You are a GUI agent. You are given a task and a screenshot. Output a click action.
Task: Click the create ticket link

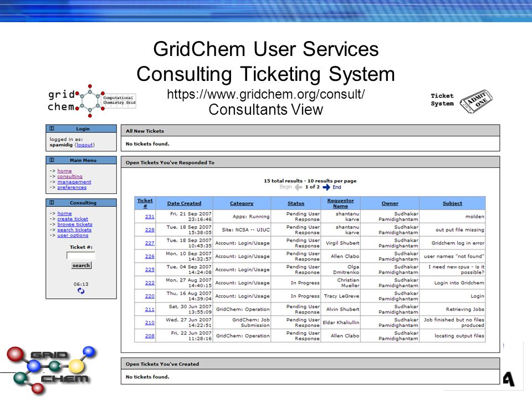click(x=73, y=219)
